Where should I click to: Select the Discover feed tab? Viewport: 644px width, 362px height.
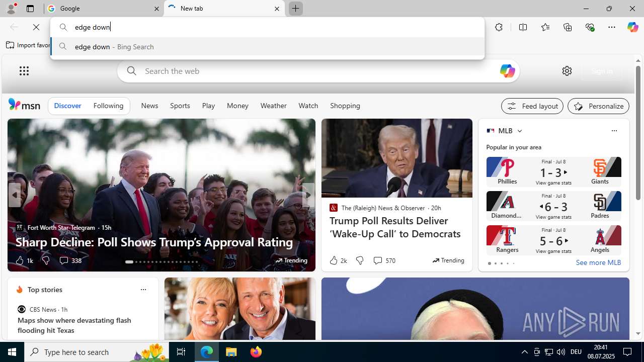[x=67, y=106]
